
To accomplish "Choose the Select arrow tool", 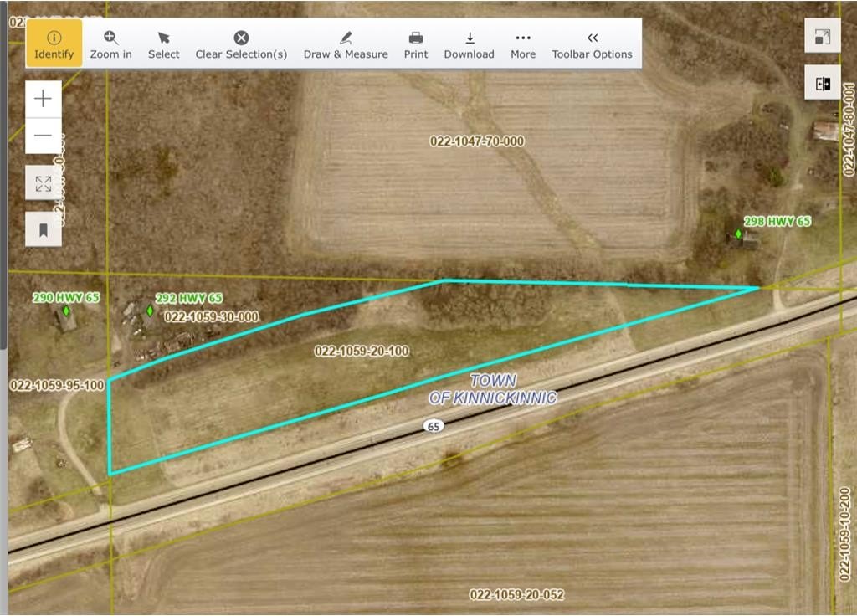I will 163,44.
